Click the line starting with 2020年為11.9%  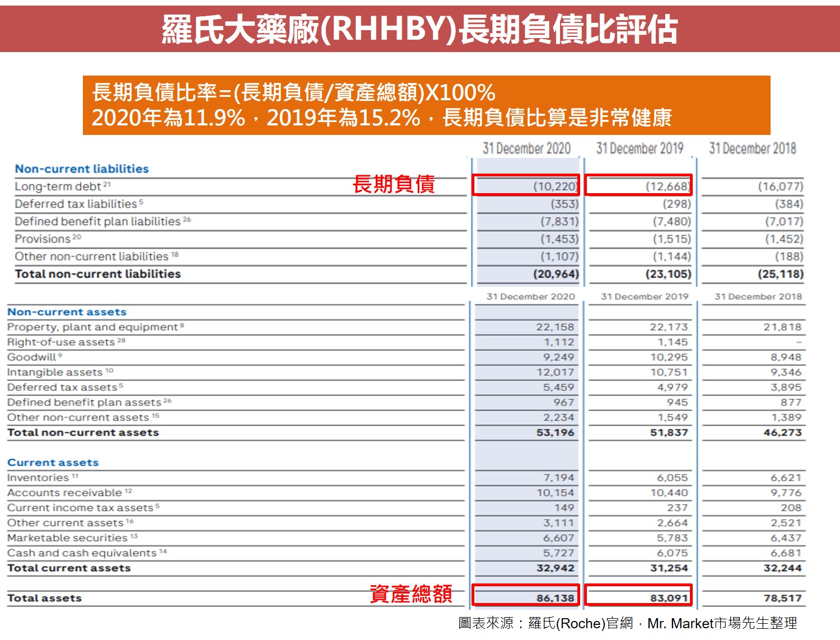tap(381, 118)
